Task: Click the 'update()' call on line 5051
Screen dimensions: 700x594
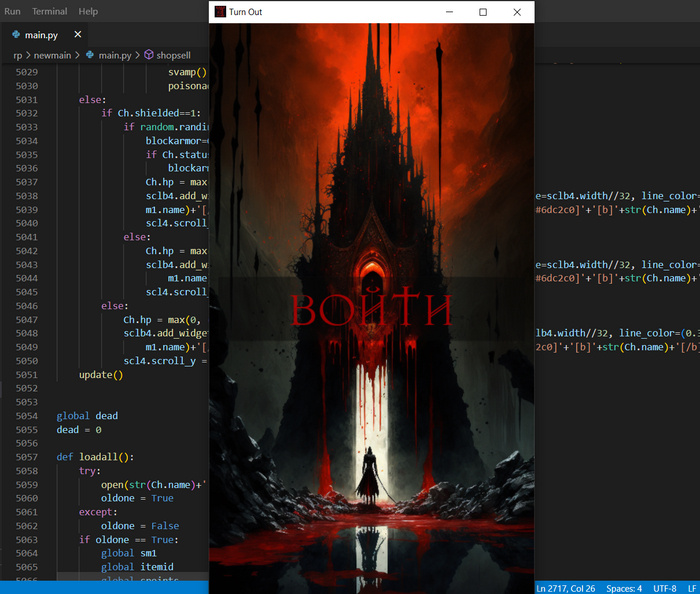Action: tap(101, 375)
